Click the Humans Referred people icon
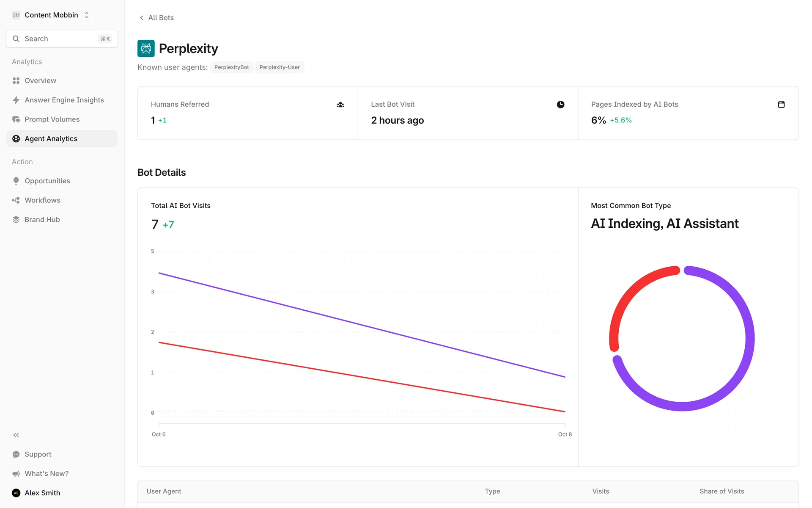 (x=340, y=105)
